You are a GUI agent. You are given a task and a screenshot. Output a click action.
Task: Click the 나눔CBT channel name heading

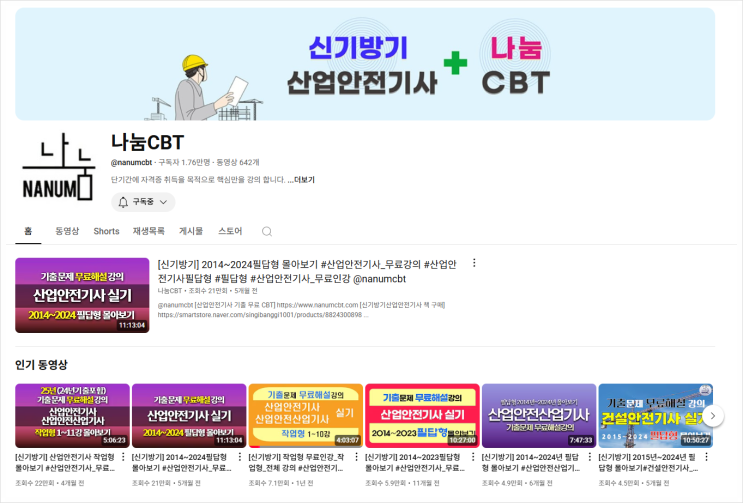tap(147, 142)
